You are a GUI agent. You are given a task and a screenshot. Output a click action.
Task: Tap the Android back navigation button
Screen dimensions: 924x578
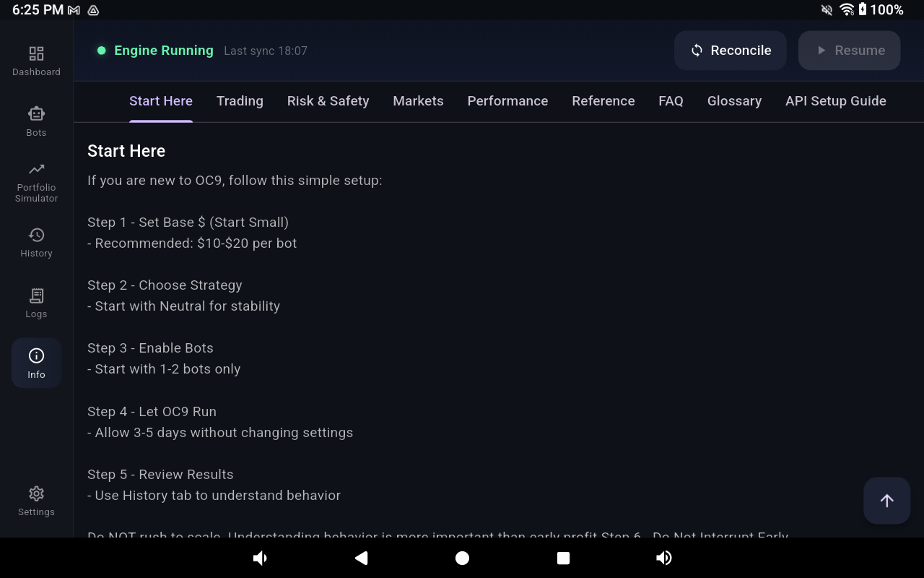coord(362,558)
